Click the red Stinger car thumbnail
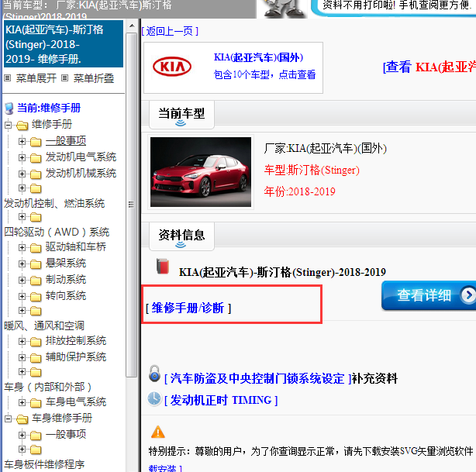Viewport: 476px width, 472px height. pyautogui.click(x=201, y=172)
